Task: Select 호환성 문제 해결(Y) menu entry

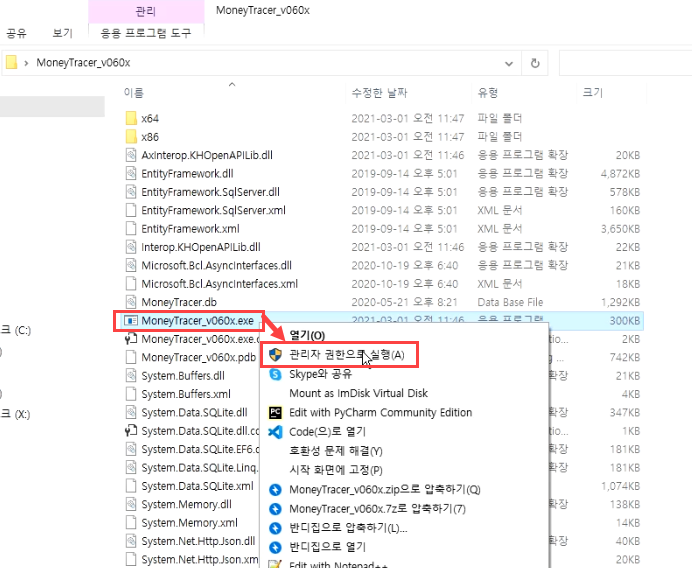Action: [x=336, y=451]
